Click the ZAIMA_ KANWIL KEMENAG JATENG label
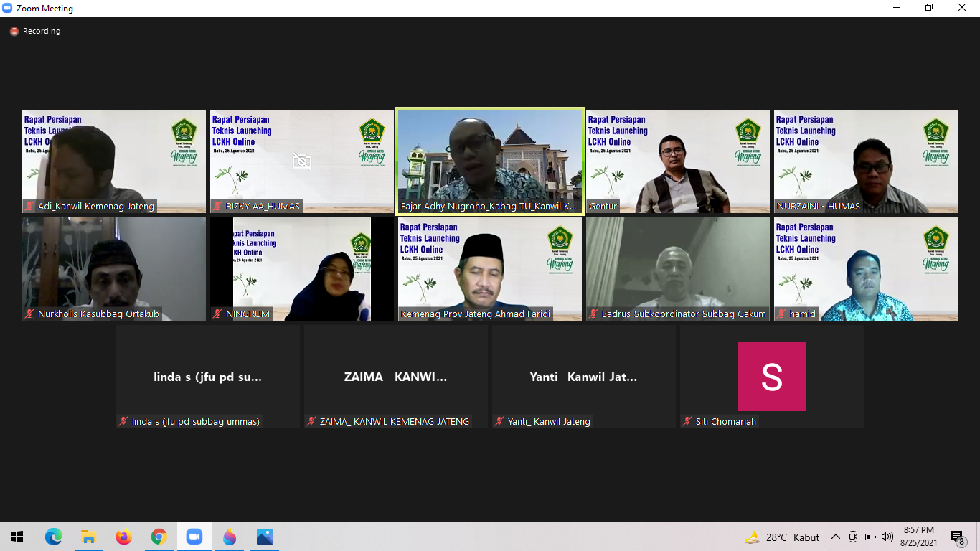This screenshot has width=980, height=551. point(395,422)
